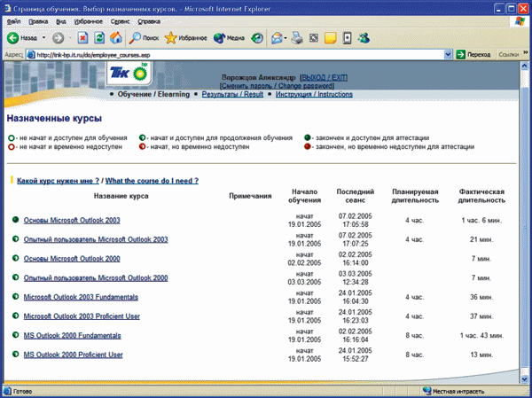Click the Переход (Go) button
The width and height of the screenshot is (532, 398).
coord(473,54)
